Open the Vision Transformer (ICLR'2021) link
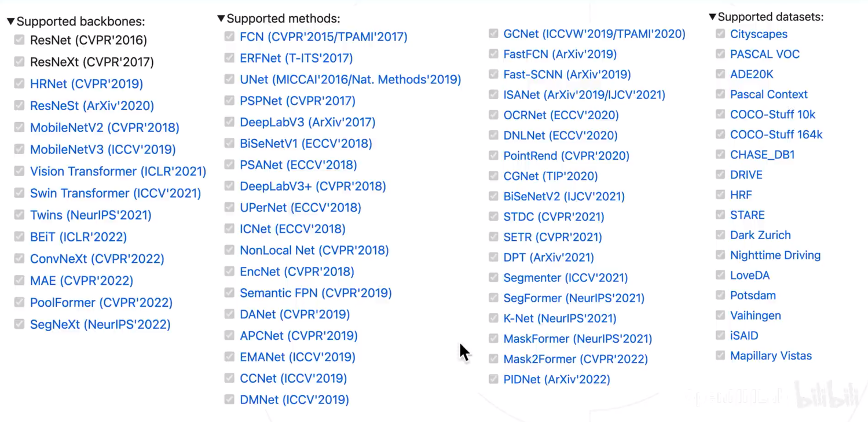The height and width of the screenshot is (422, 868). pos(118,171)
